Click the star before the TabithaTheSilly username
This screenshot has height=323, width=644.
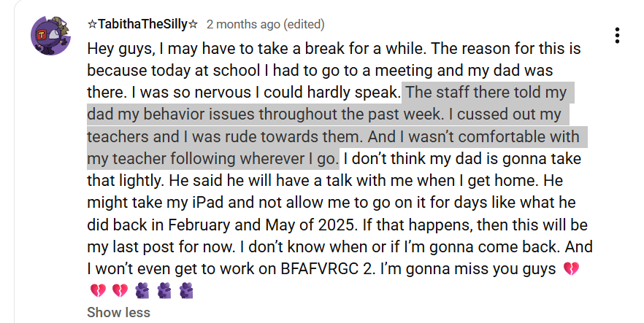pyautogui.click(x=92, y=24)
